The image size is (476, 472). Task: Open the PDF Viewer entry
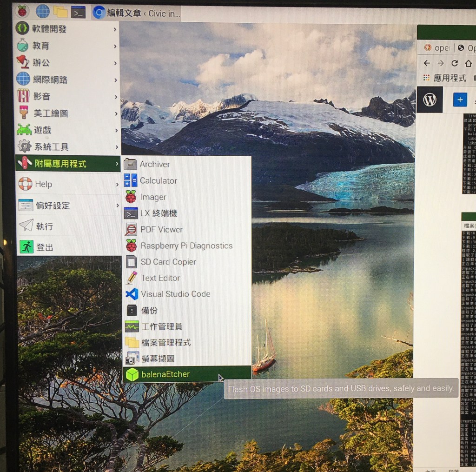(x=161, y=229)
